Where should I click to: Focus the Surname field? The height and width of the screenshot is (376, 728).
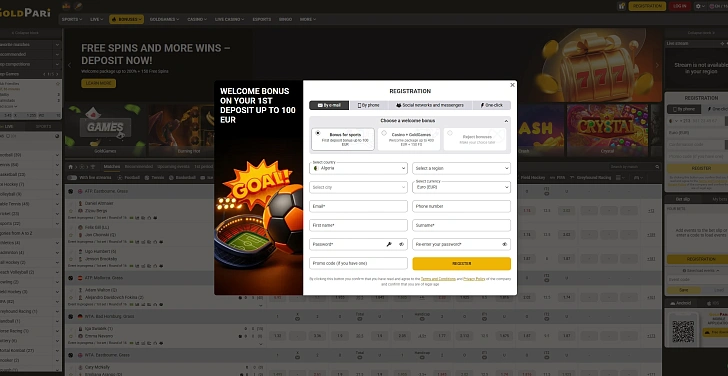[462, 225]
